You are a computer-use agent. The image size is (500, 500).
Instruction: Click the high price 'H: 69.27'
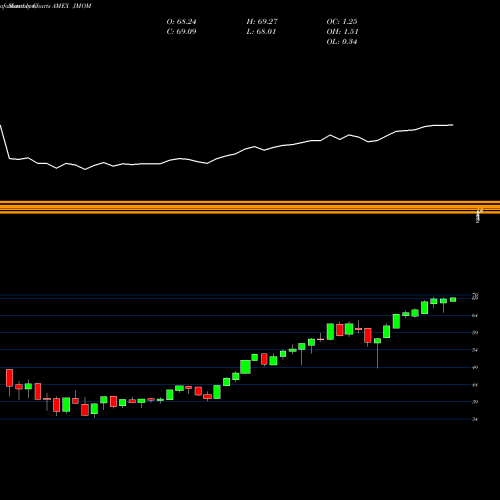(x=262, y=22)
